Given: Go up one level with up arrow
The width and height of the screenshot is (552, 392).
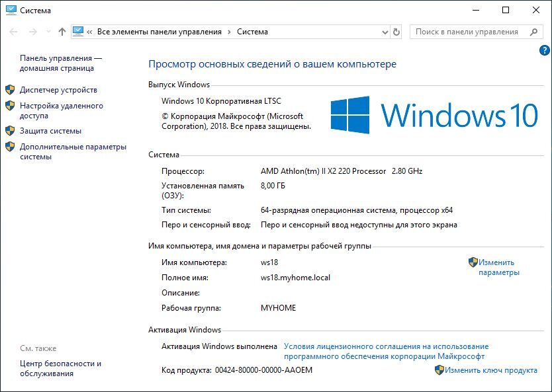Looking at the screenshot, I should coord(62,32).
